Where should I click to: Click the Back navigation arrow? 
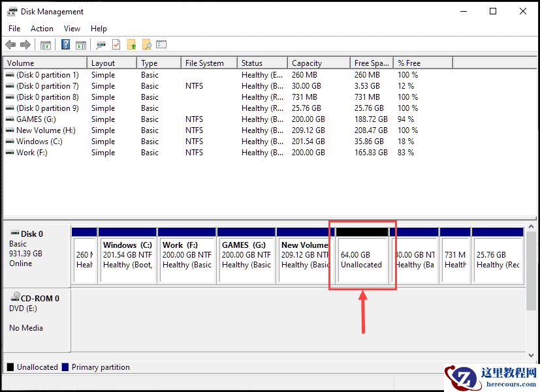click(x=11, y=44)
